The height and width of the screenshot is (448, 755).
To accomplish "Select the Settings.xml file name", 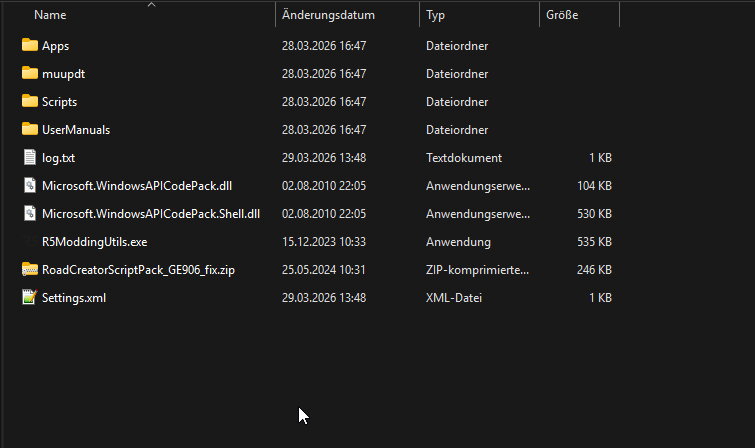I will click(x=74, y=298).
